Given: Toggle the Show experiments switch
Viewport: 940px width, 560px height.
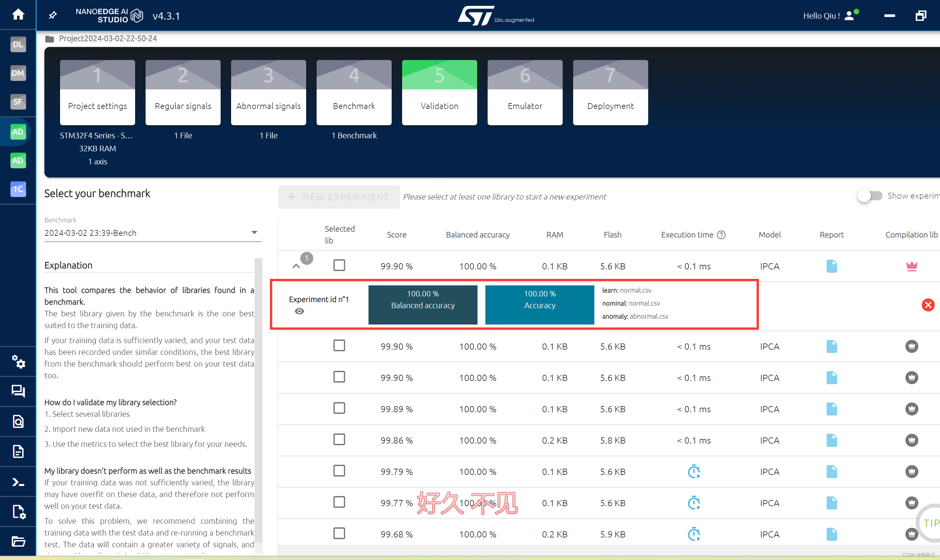Looking at the screenshot, I should point(869,196).
